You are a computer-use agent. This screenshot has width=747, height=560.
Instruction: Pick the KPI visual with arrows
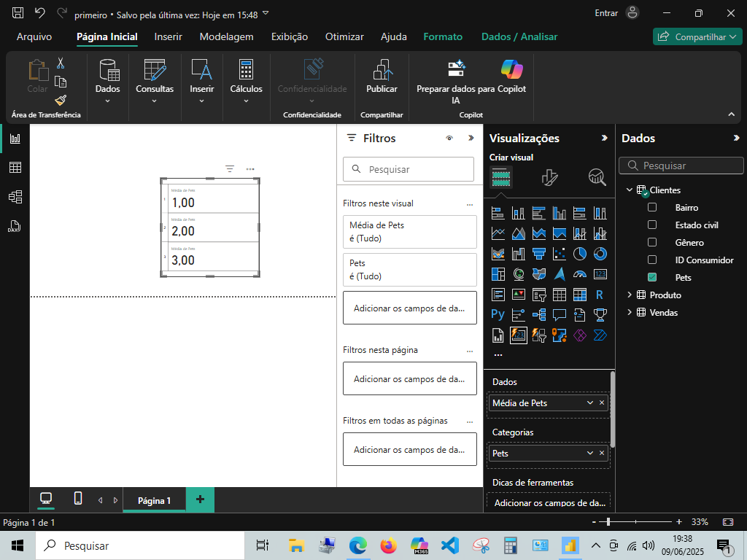tap(519, 295)
